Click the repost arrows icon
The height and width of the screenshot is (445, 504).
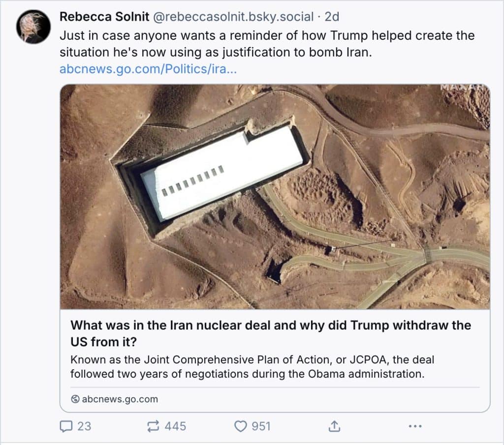tap(154, 426)
